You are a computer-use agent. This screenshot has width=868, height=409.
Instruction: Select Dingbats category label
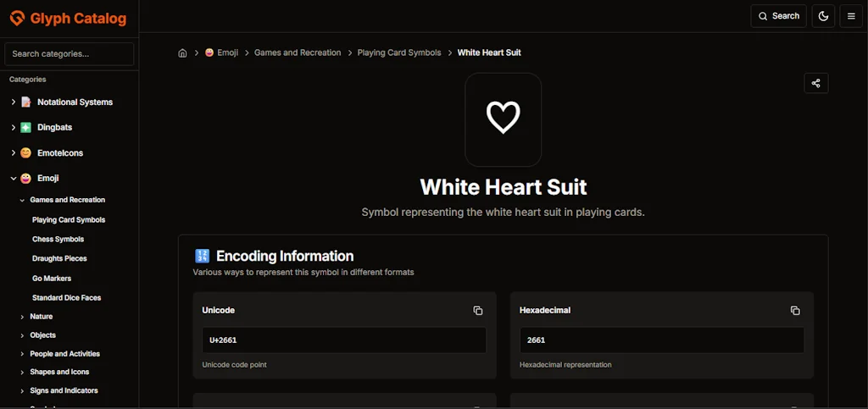coord(54,127)
